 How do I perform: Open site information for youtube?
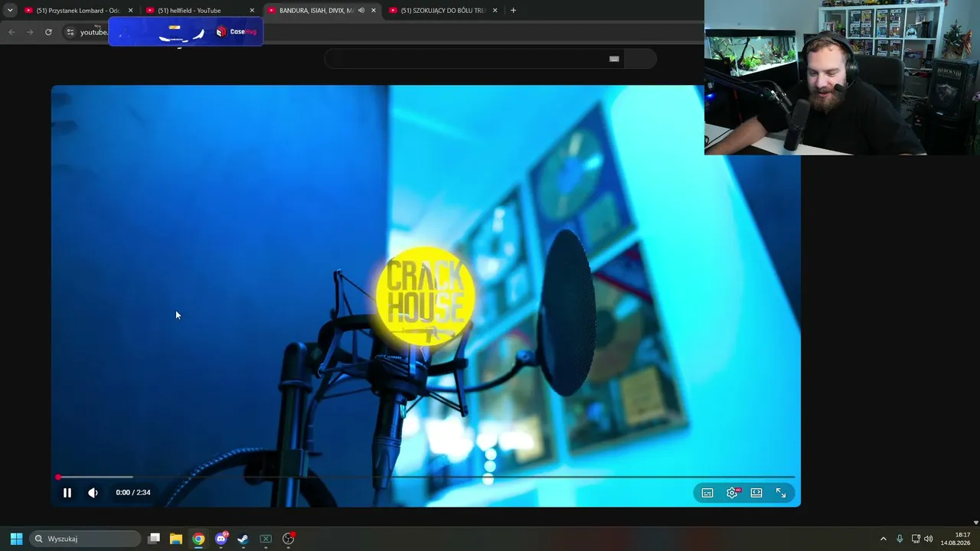pos(70,32)
